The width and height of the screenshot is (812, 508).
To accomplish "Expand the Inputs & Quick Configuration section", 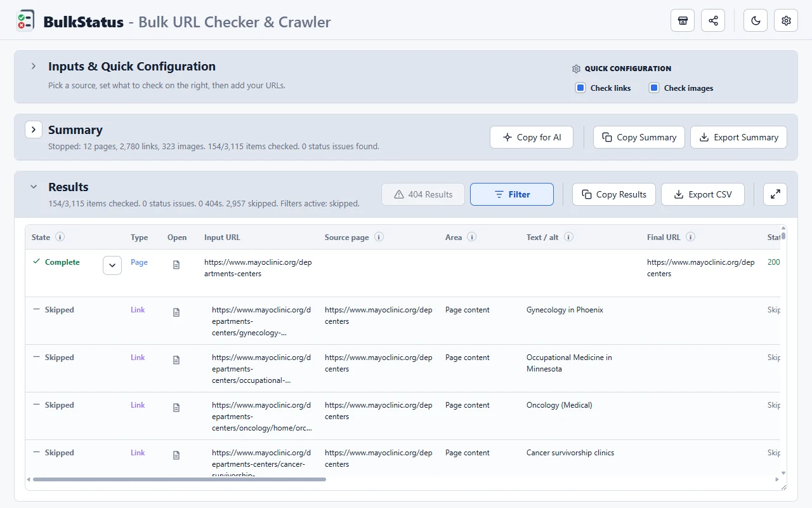I will tap(34, 66).
